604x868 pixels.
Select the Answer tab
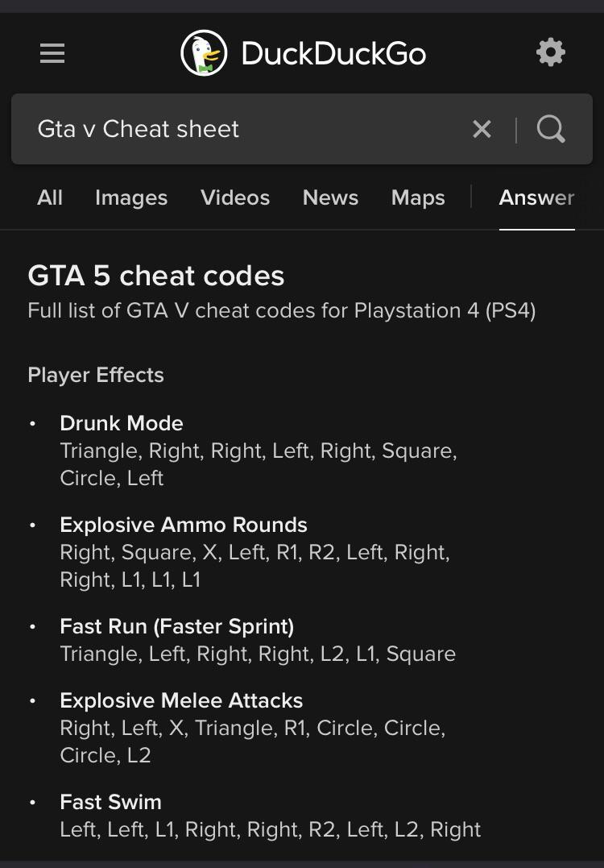[x=536, y=197]
